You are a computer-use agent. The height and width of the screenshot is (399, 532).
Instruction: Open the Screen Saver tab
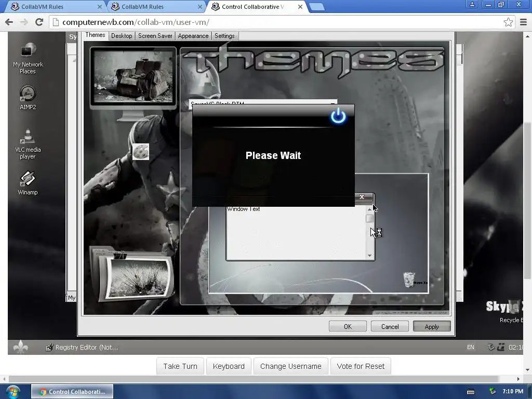pos(155,36)
